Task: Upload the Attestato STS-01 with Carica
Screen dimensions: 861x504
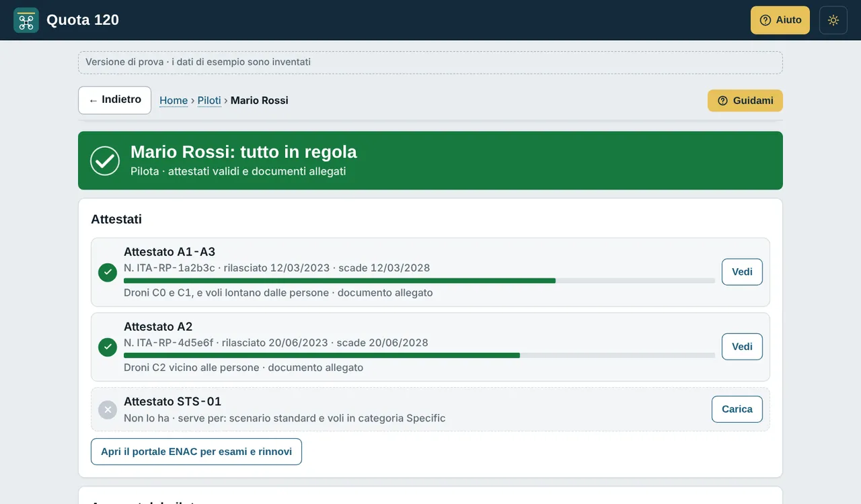Action: tap(737, 409)
